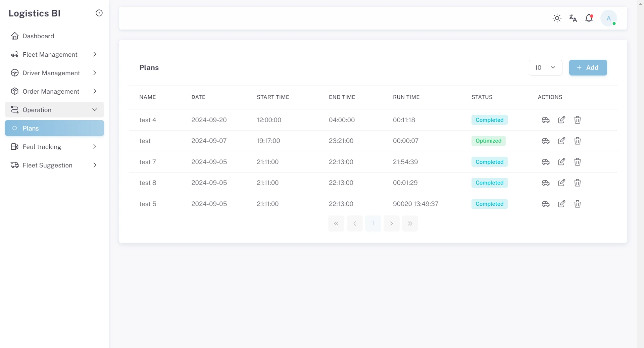Viewport: 644px width, 348px height.
Task: Edit plan test 5
Action: [x=561, y=204]
